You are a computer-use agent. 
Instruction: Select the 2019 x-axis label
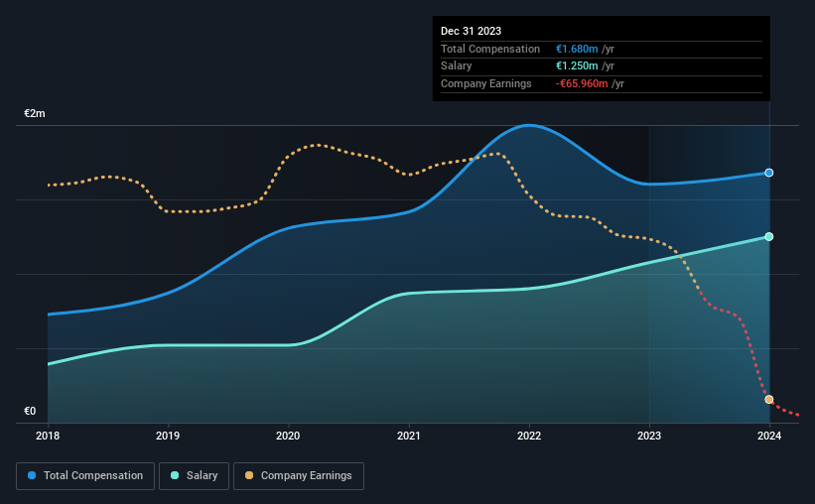[x=168, y=436]
